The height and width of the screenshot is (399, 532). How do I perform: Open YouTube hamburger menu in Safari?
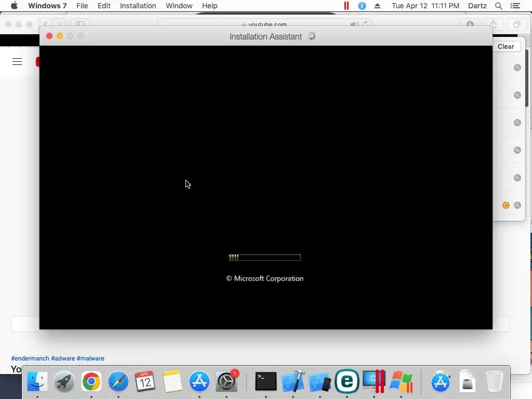pyautogui.click(x=17, y=61)
